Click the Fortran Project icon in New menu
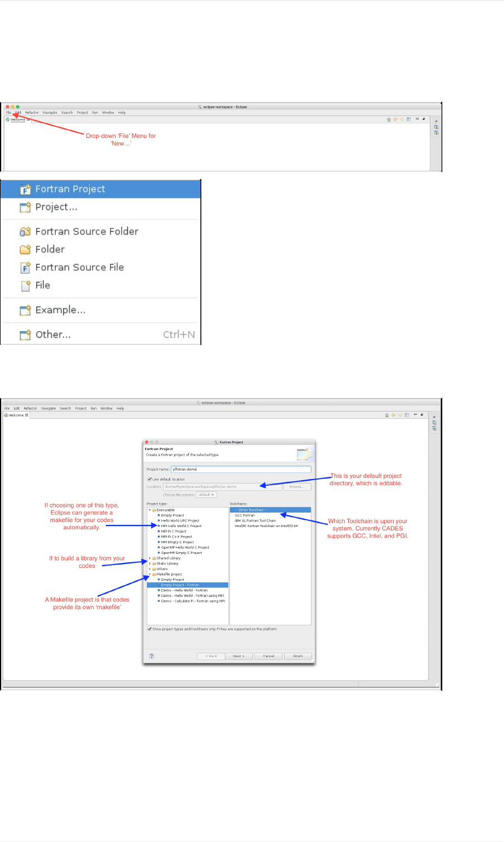The image size is (504, 842). 25,189
